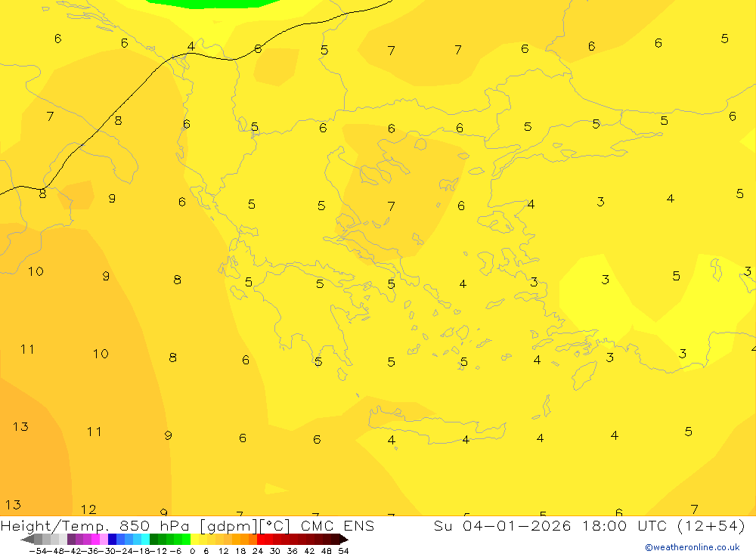
Task: Click the '36' legend label under color scale
Action: (x=292, y=551)
